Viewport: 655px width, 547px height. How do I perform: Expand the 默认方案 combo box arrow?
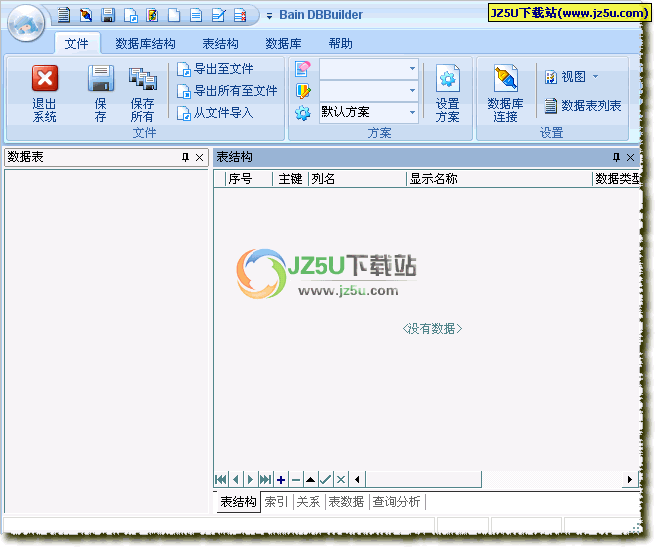pyautogui.click(x=412, y=112)
